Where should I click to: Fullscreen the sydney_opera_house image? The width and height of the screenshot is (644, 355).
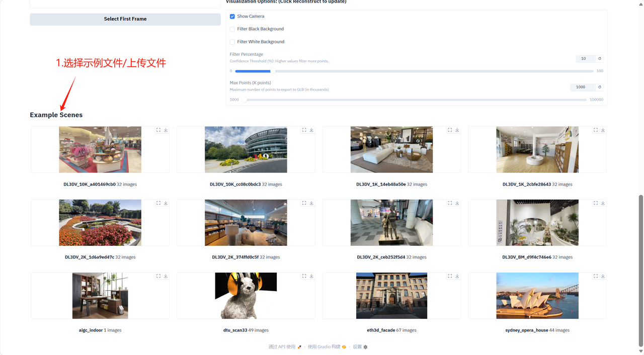(x=596, y=276)
